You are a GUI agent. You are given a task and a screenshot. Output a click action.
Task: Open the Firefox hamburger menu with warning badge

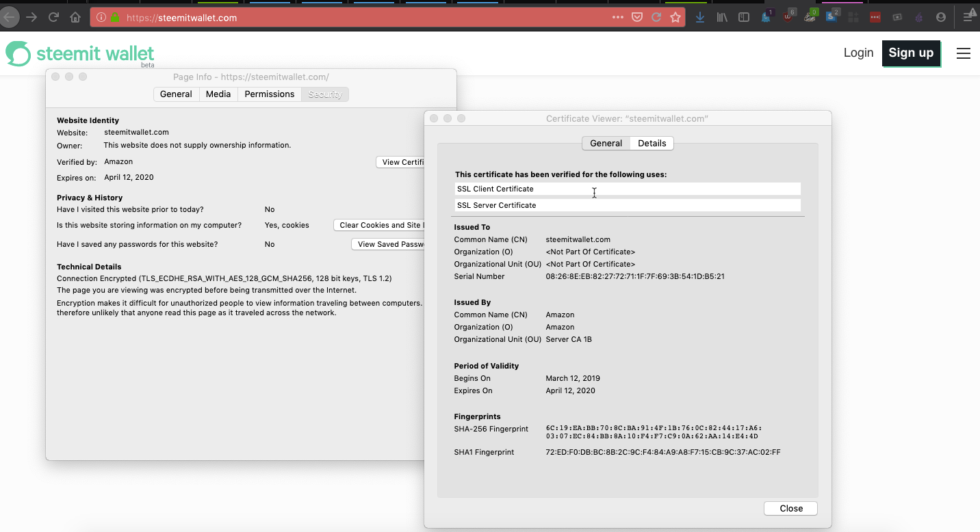tap(969, 16)
